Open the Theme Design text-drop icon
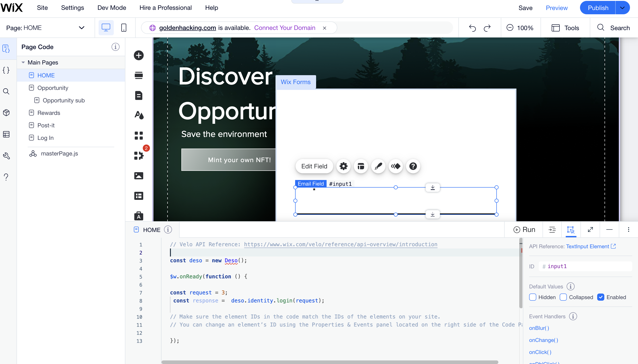The height and width of the screenshot is (364, 638). [139, 115]
